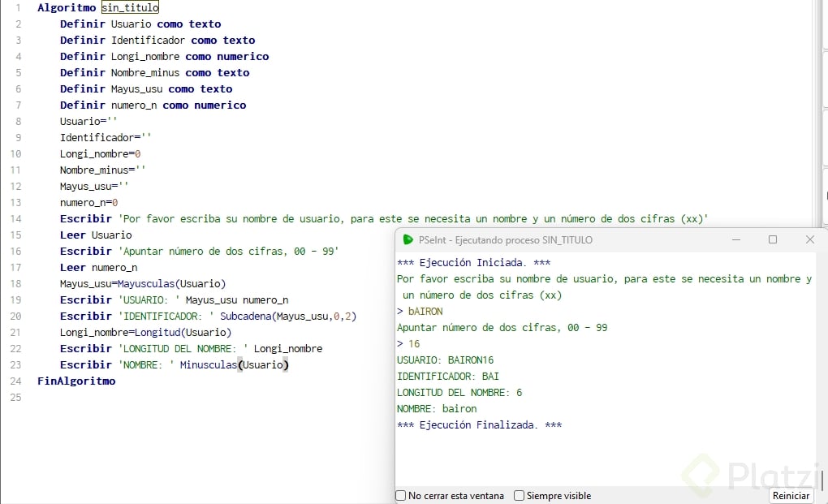The height and width of the screenshot is (504, 828).
Task: Click the Escribir 'LONGITUD DEL NOMBRE: ' line
Action: pos(191,349)
